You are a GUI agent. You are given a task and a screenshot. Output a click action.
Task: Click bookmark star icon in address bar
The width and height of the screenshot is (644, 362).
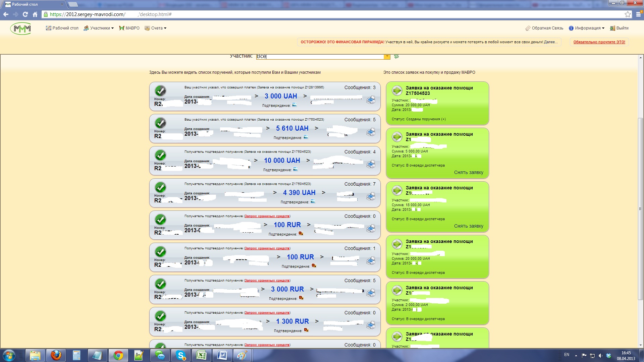coord(628,14)
